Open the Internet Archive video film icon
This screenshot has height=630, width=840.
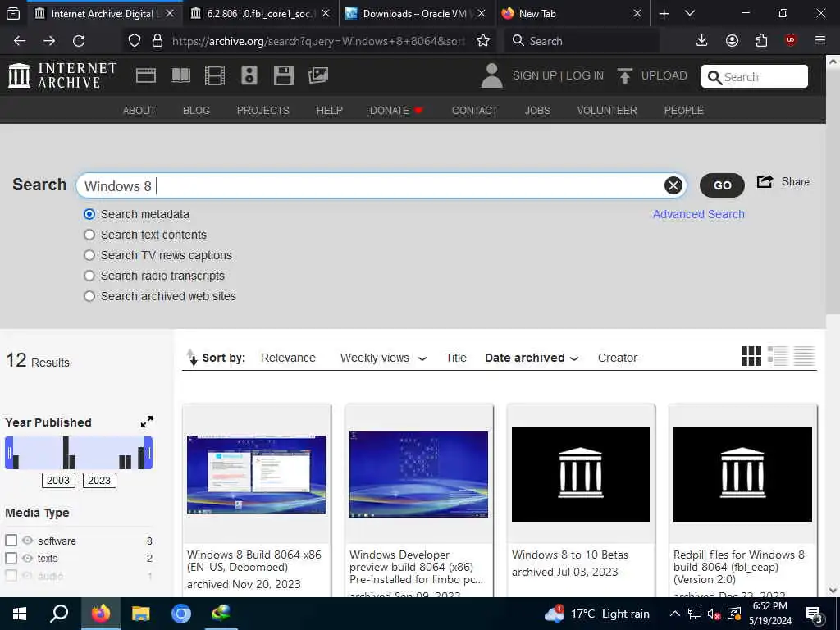[x=215, y=75]
